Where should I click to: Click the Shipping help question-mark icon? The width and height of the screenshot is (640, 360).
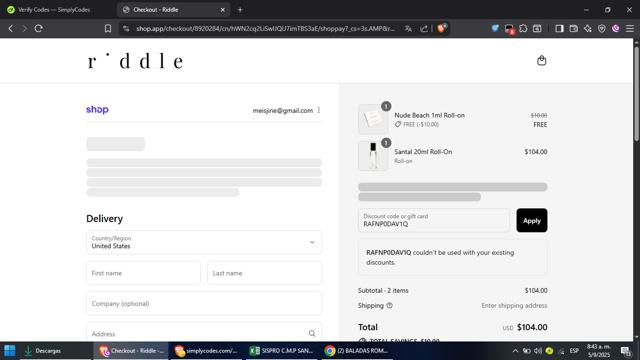[389, 305]
